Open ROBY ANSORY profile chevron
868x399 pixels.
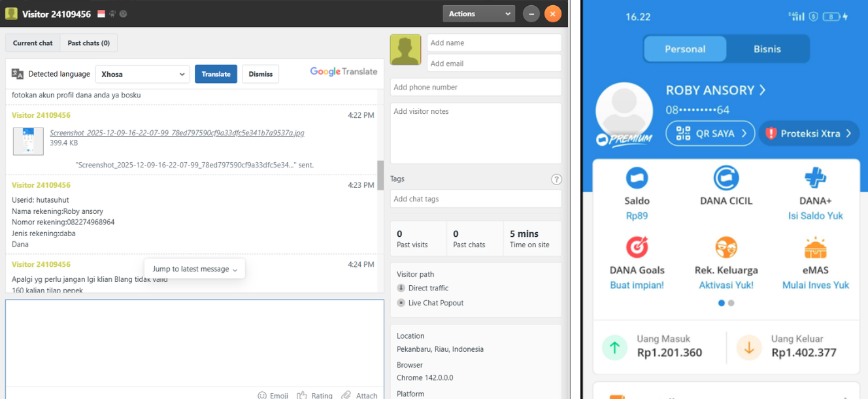coord(762,90)
